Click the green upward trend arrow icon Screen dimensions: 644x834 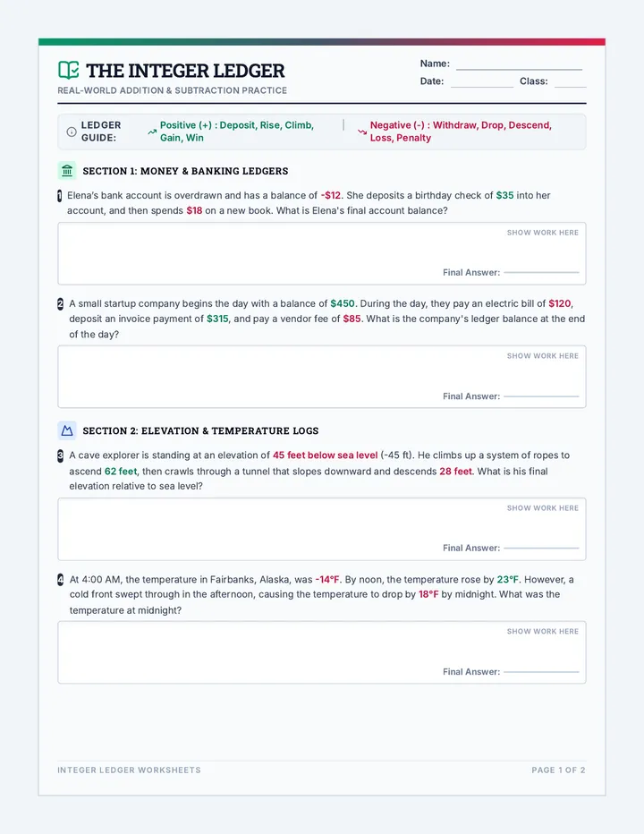pos(152,132)
